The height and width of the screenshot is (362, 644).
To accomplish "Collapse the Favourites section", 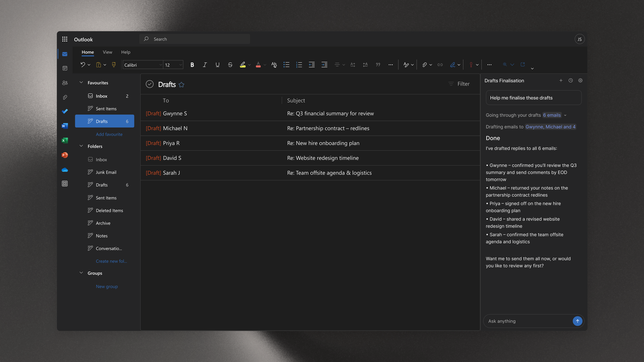I will click(81, 82).
